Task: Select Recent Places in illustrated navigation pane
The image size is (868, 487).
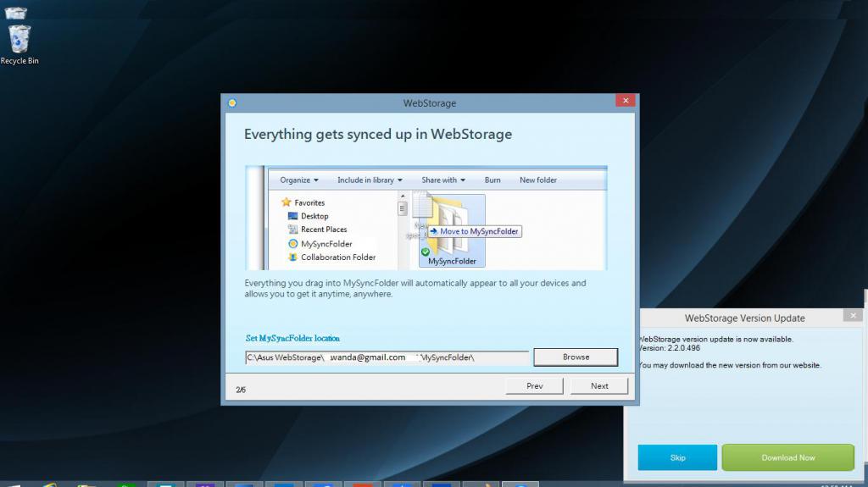Action: (318, 230)
